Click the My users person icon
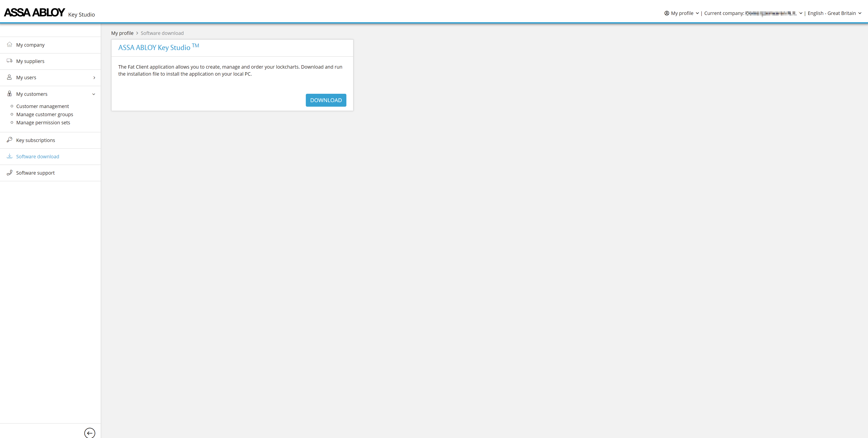 point(10,77)
